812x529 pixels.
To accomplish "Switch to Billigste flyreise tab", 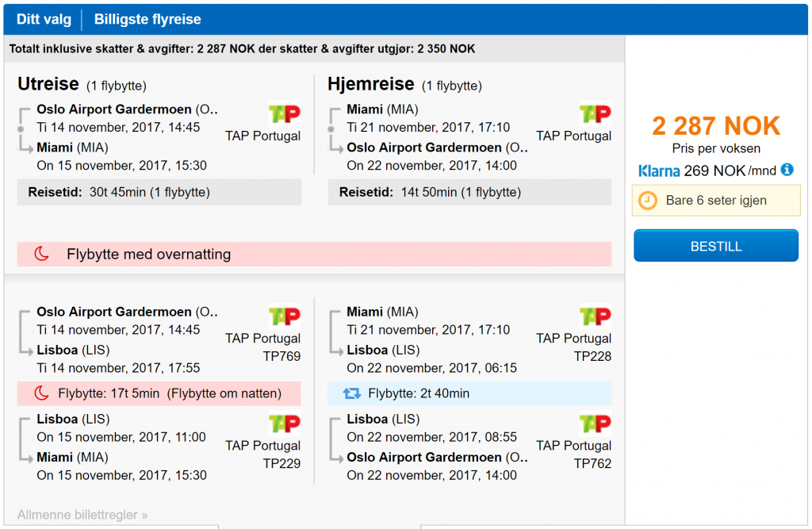I will pyautogui.click(x=147, y=19).
